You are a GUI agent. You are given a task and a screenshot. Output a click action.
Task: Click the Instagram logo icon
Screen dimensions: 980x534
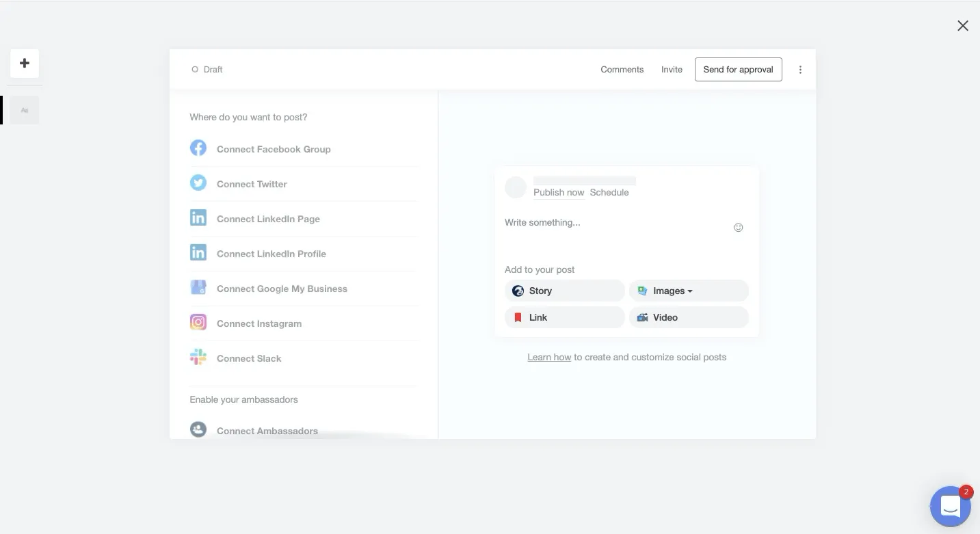(198, 322)
